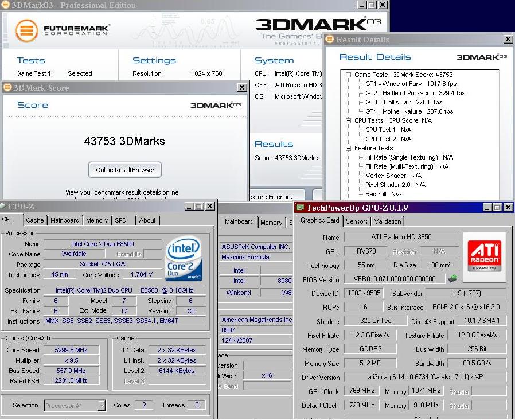Select GT3 - Troll's Lair result row
The width and height of the screenshot is (515, 420).
pyautogui.click(x=404, y=103)
